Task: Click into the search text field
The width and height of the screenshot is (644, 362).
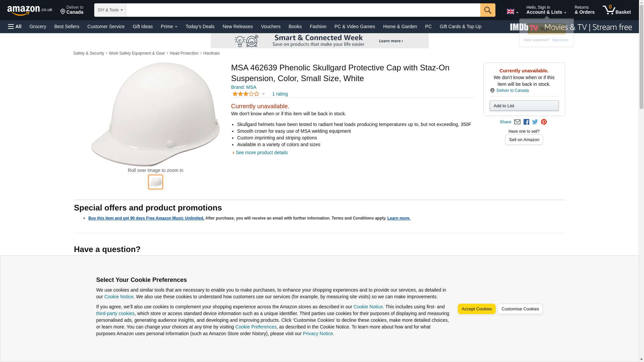Action: click(303, 10)
